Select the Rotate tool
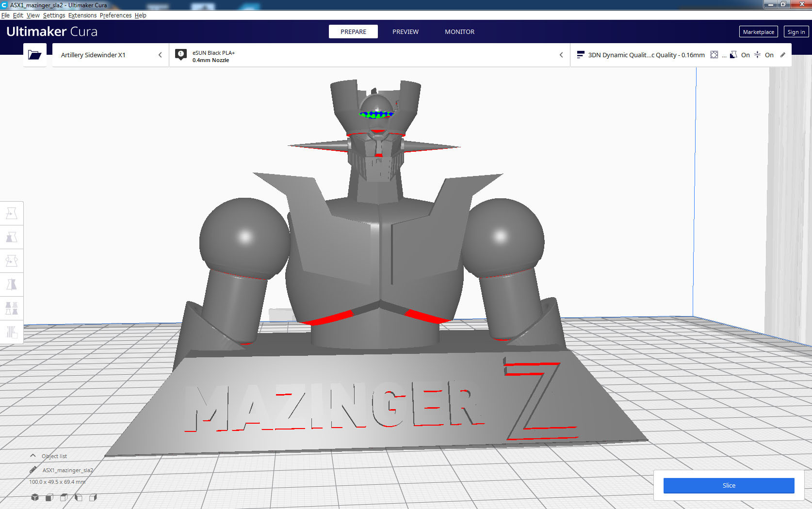Image resolution: width=812 pixels, height=509 pixels. tap(12, 261)
